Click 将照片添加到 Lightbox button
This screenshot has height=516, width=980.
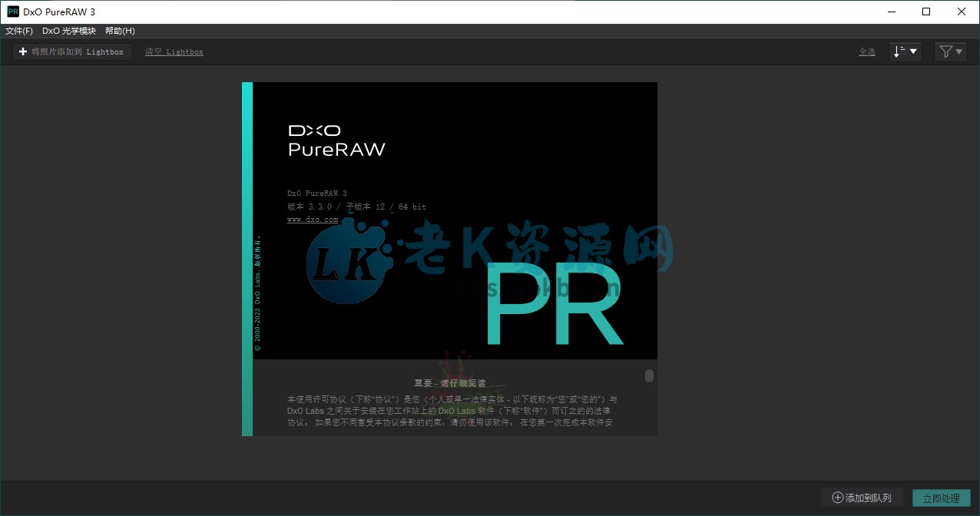(x=72, y=51)
